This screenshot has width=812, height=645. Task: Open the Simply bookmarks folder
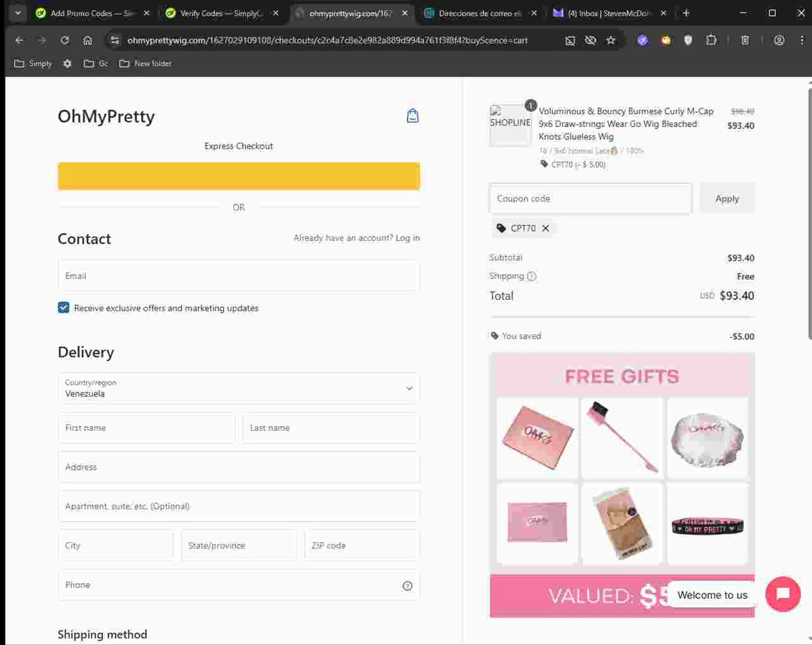tap(33, 63)
